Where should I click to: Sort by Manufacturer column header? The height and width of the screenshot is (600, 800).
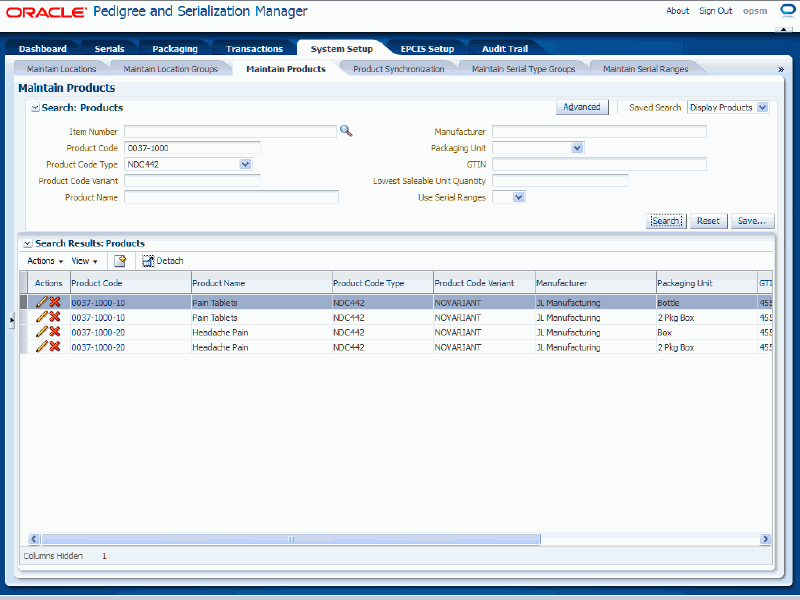pos(595,283)
